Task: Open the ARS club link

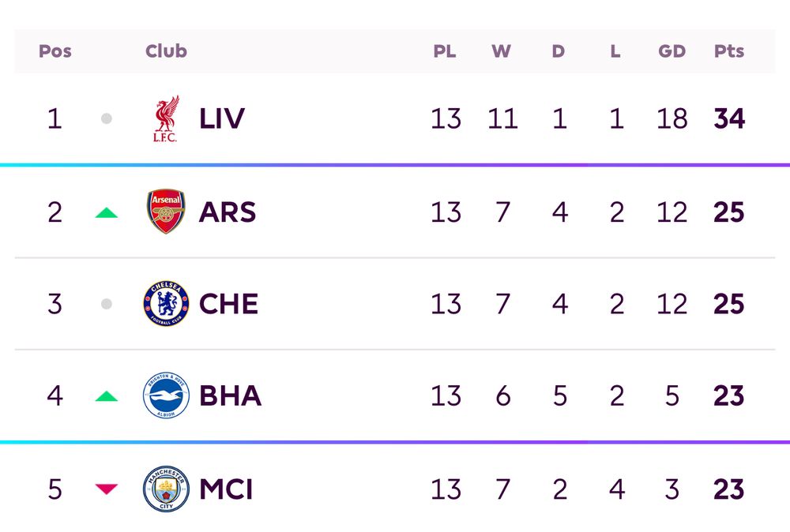Action: [x=228, y=212]
